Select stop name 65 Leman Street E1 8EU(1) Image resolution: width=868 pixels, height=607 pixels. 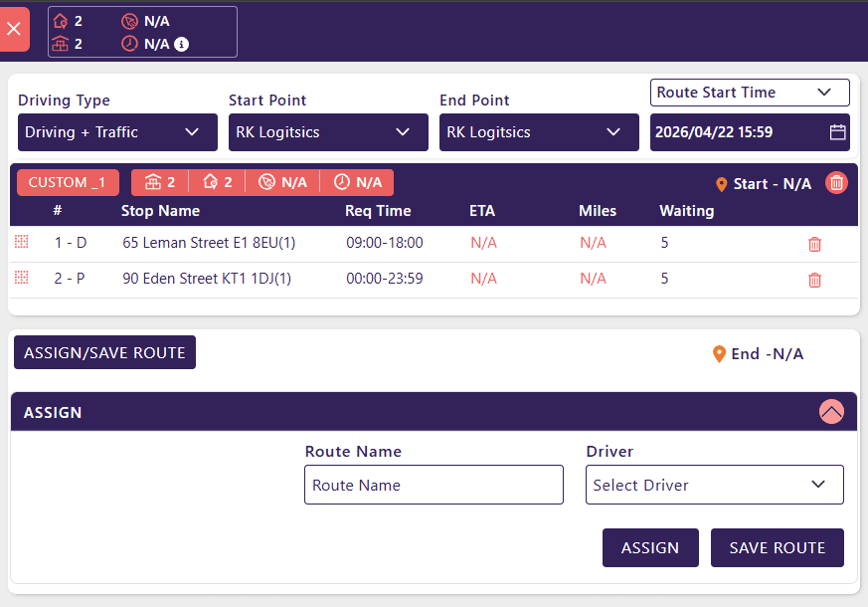point(209,243)
